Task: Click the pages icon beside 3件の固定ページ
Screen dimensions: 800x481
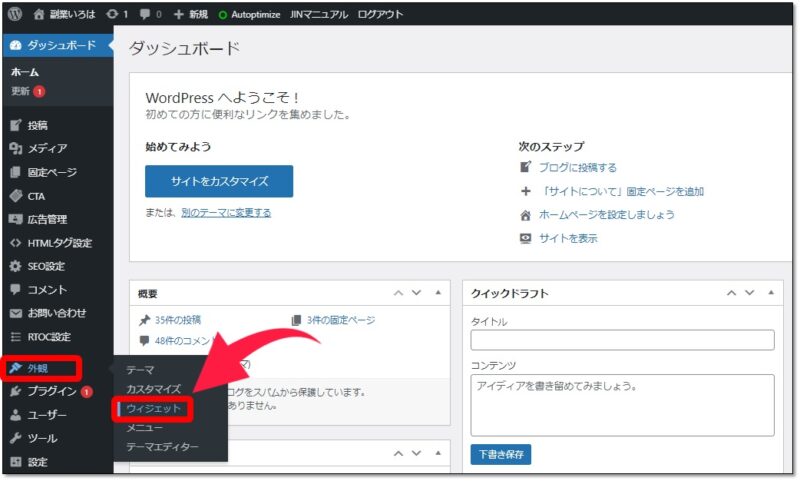Action: 296,320
